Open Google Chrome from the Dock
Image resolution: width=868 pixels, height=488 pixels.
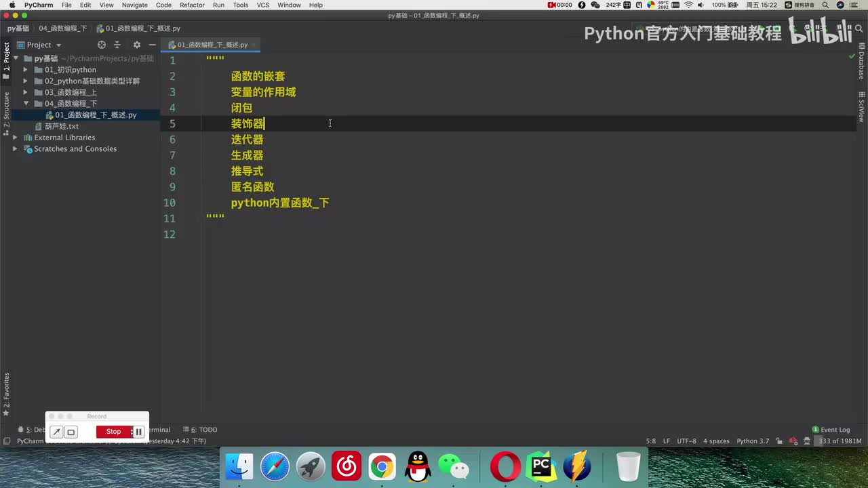tap(382, 467)
